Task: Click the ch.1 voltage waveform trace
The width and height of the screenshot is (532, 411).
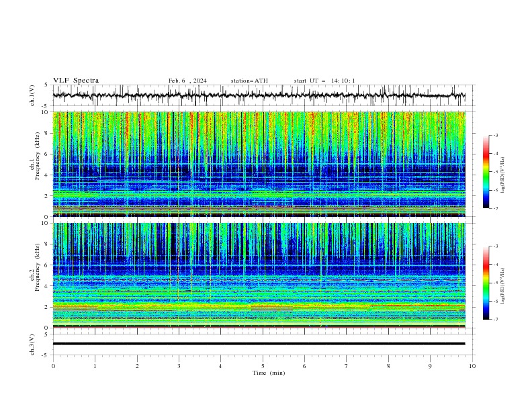Action: coord(259,95)
